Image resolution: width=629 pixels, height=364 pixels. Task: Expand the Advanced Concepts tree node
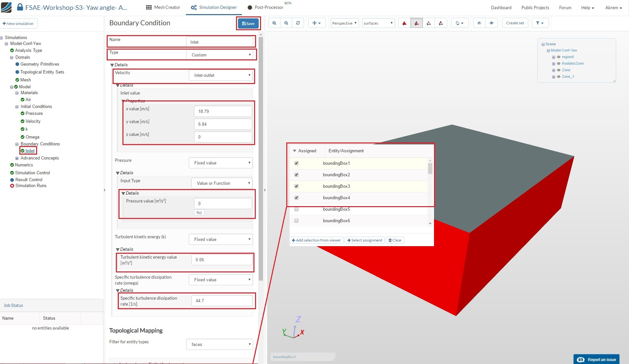[17, 158]
